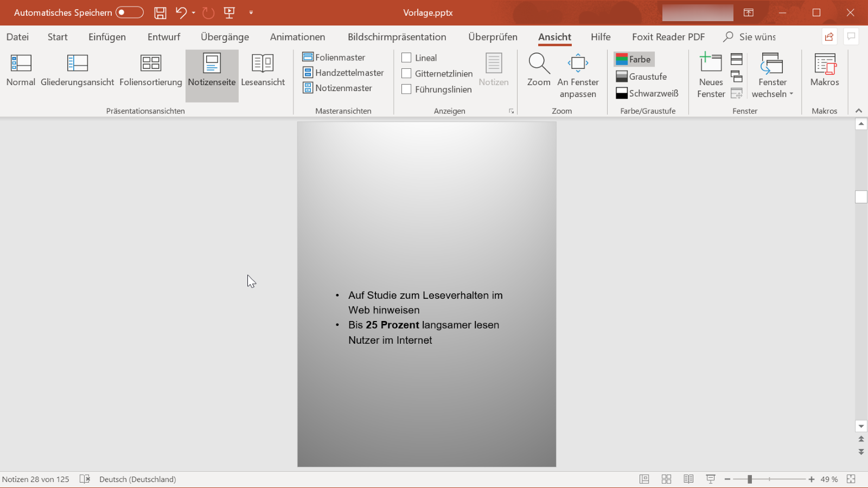
Task: Set presentation colors to Graustufe
Action: [x=647, y=76]
